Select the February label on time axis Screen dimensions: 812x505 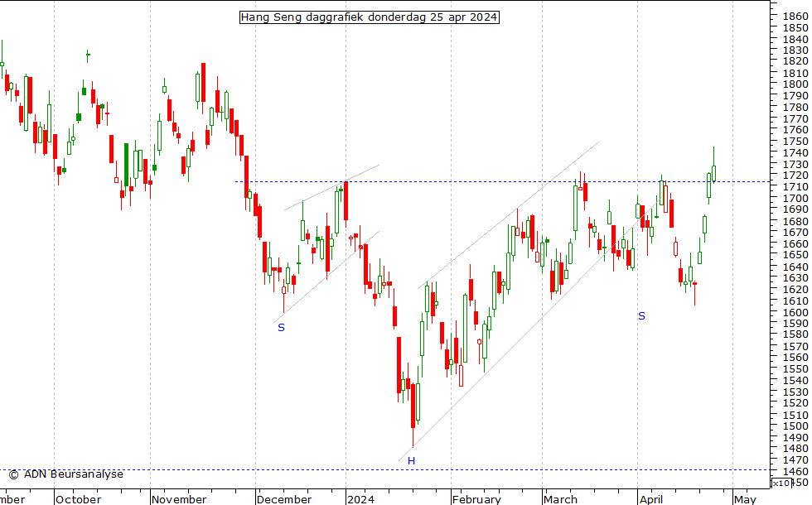[x=476, y=499]
